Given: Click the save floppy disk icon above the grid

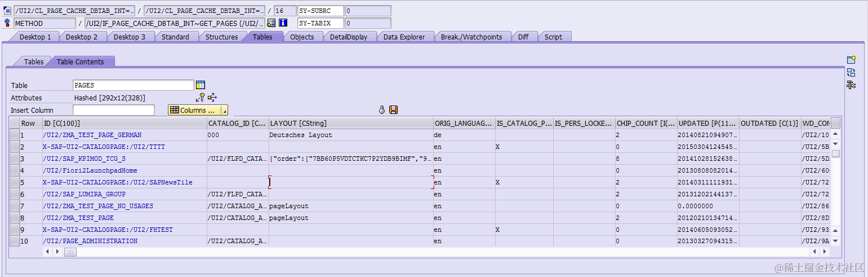Looking at the screenshot, I should tap(393, 110).
